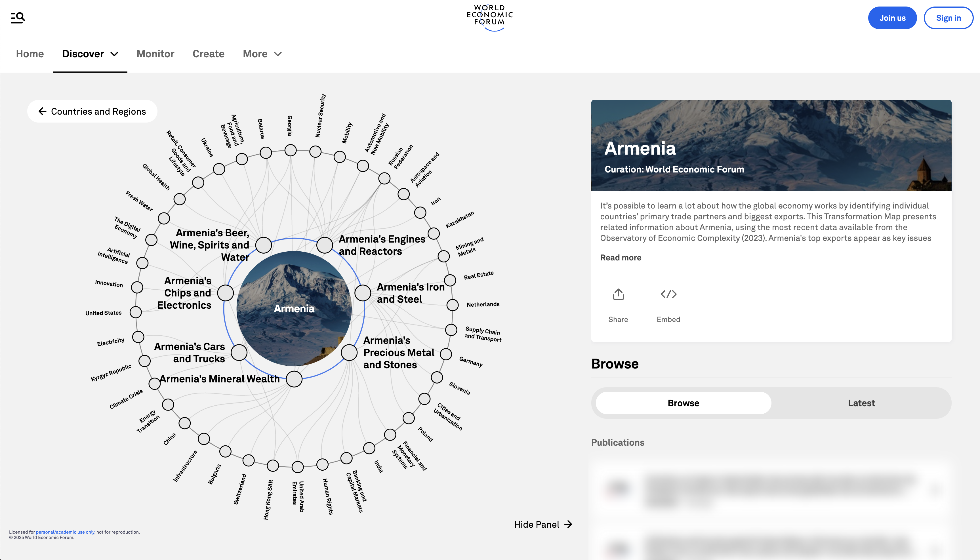Click the Switzerland label

click(240, 489)
